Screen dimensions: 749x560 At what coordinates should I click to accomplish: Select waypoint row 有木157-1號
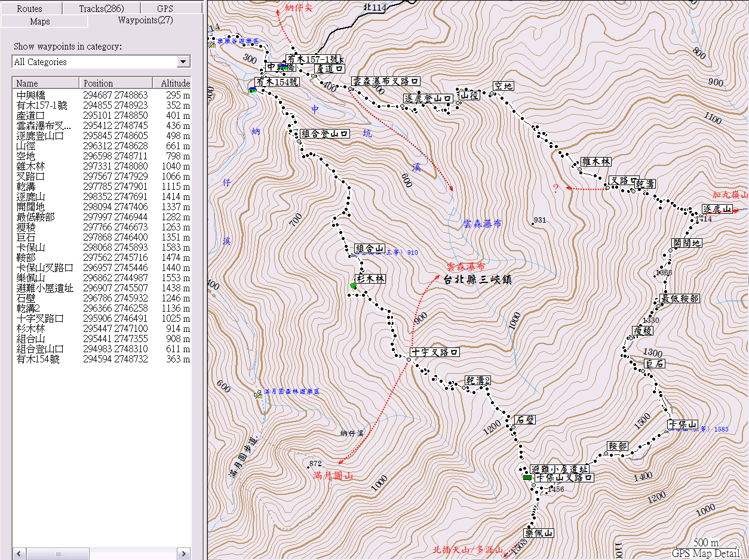click(102, 105)
